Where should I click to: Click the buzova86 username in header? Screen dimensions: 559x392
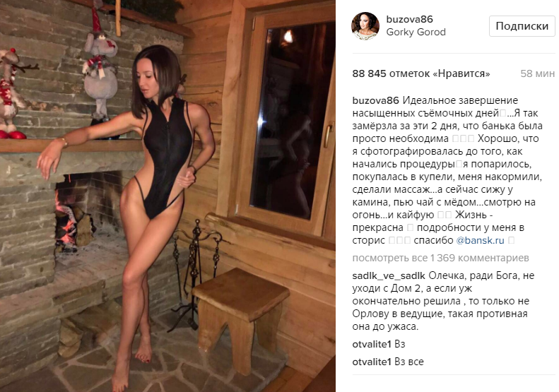(x=410, y=19)
